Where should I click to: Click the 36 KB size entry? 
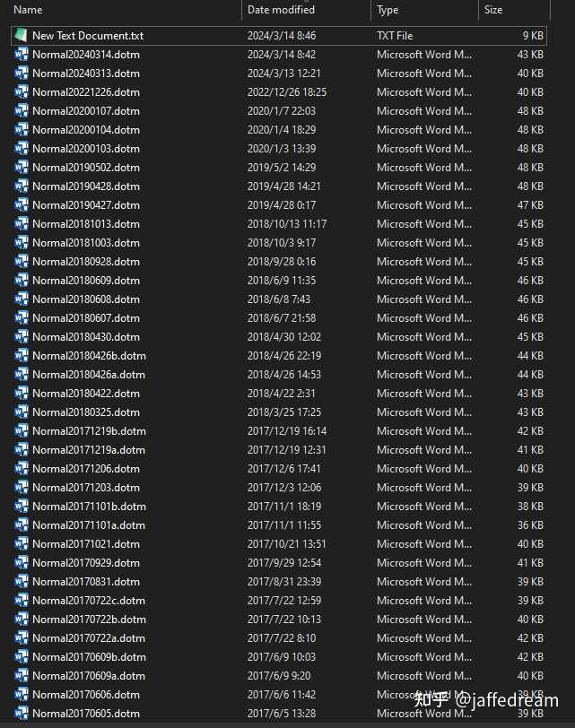[x=530, y=525]
